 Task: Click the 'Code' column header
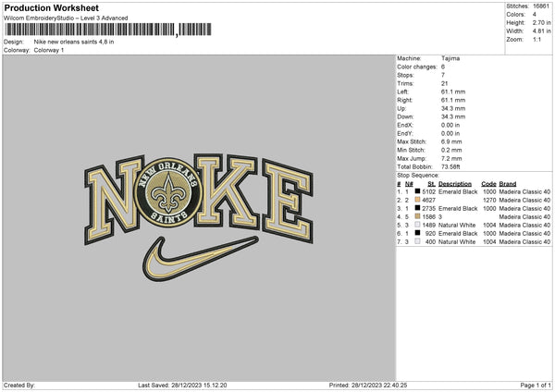pyautogui.click(x=488, y=184)
